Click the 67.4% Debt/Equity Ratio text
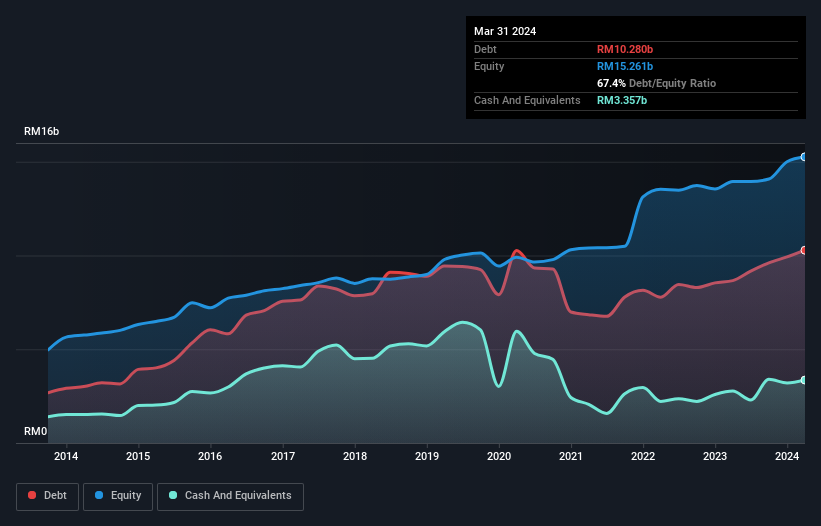821x526 pixels. tap(656, 83)
